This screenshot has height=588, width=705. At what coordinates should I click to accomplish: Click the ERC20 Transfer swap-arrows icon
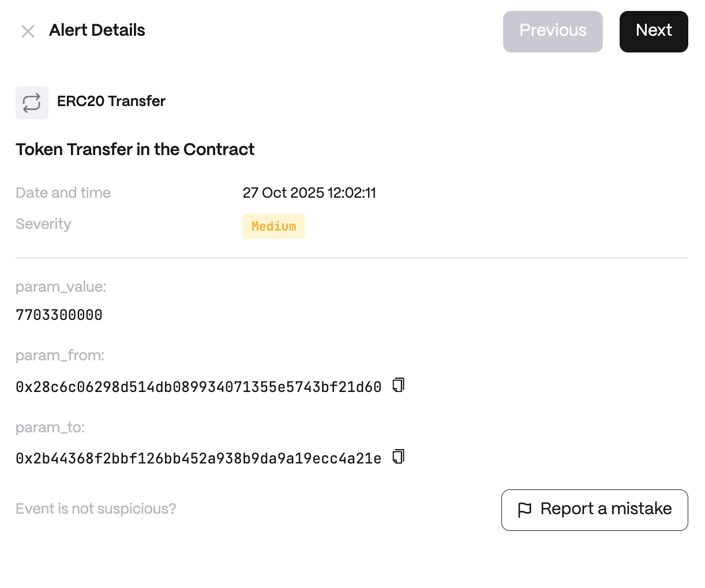point(32,103)
